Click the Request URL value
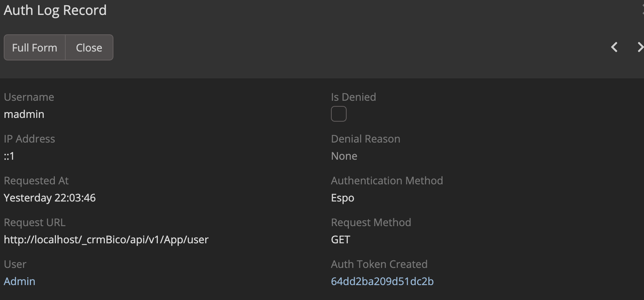This screenshot has height=300, width=644. [106, 239]
